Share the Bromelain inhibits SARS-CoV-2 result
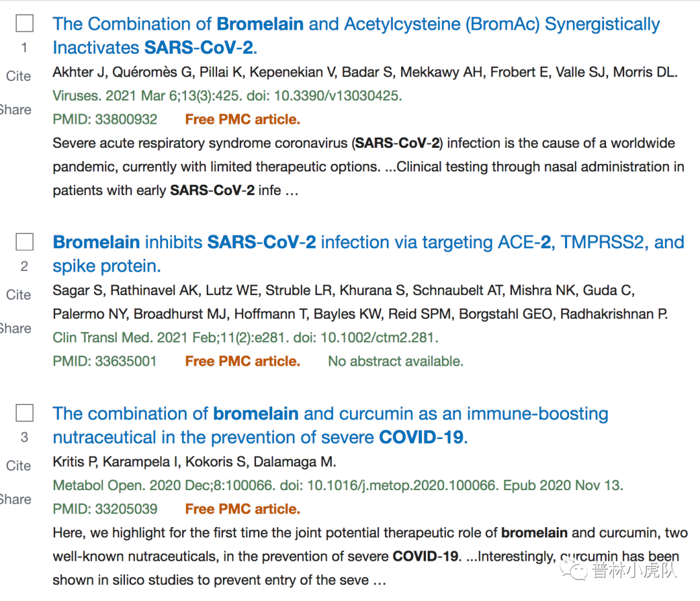 16,328
